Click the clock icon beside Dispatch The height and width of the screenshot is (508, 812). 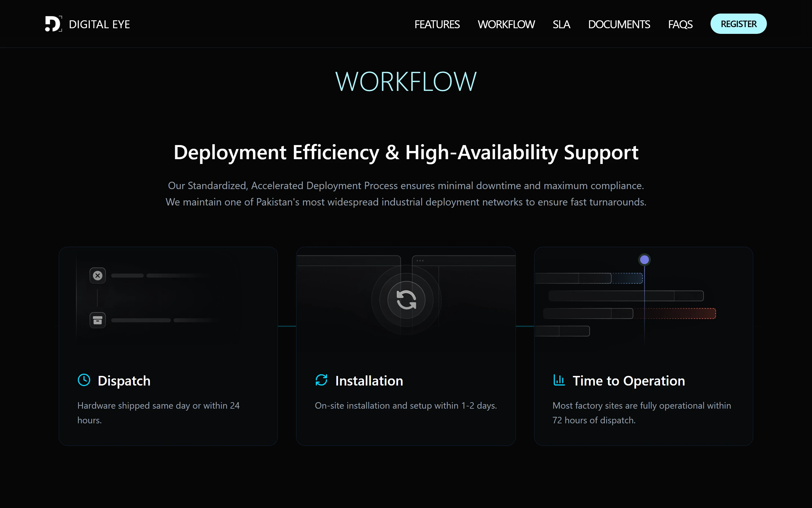tap(84, 380)
